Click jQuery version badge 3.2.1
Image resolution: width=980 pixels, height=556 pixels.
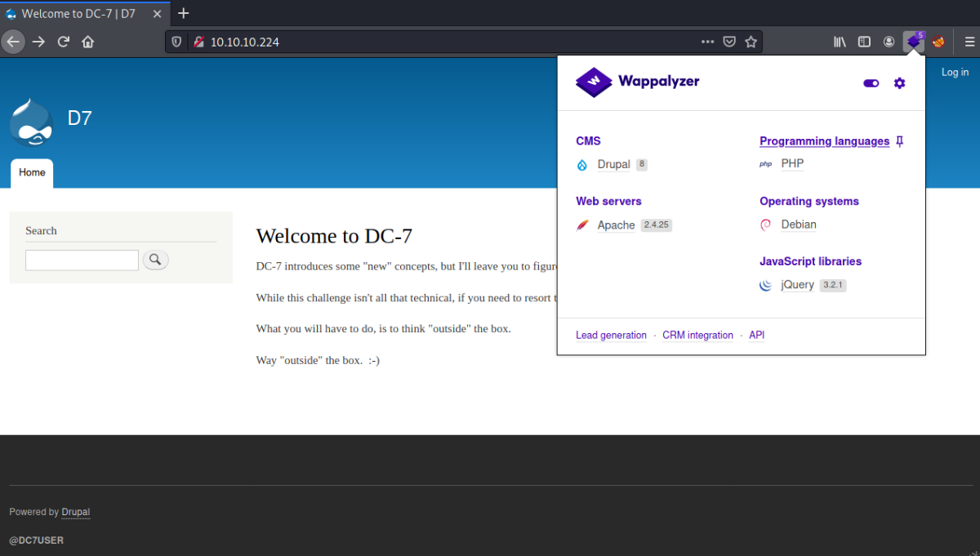coord(832,286)
